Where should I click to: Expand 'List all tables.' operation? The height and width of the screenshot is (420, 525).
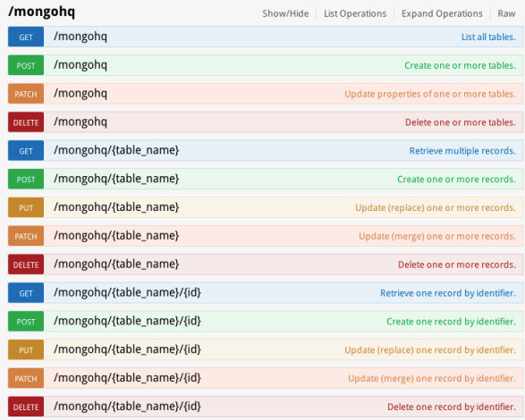(488, 37)
